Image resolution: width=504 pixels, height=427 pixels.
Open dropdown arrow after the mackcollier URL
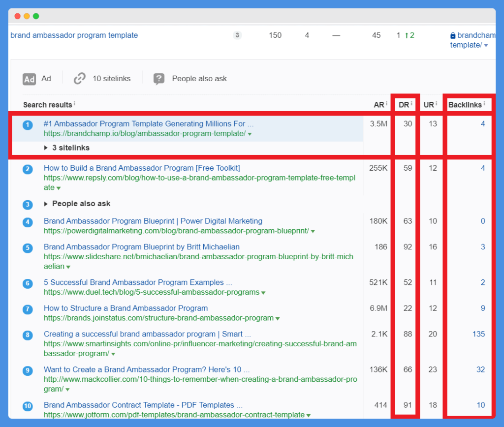click(x=67, y=390)
